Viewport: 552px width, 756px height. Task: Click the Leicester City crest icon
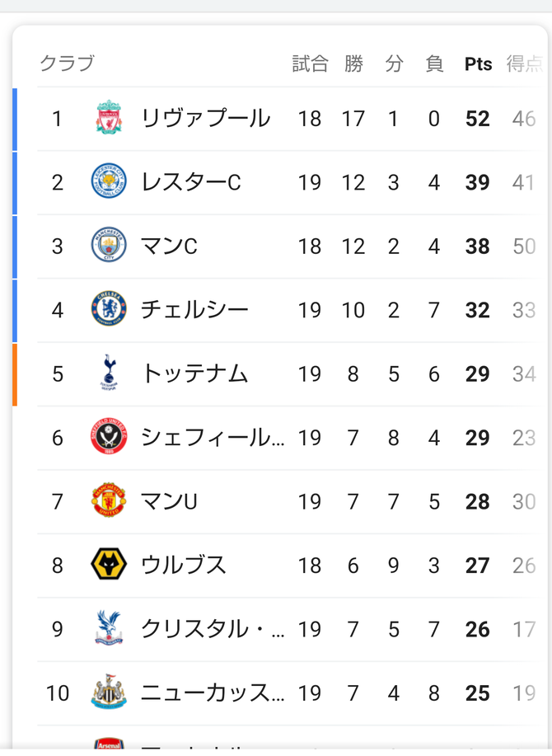tap(109, 181)
